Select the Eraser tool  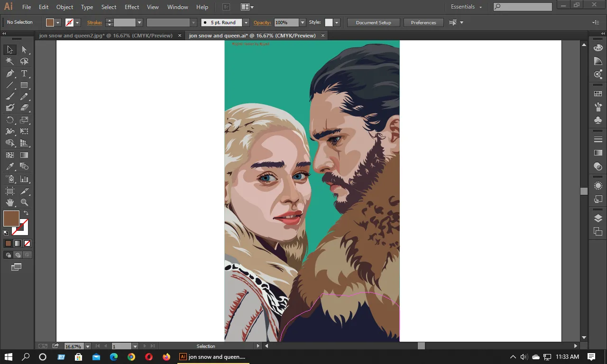pos(25,108)
